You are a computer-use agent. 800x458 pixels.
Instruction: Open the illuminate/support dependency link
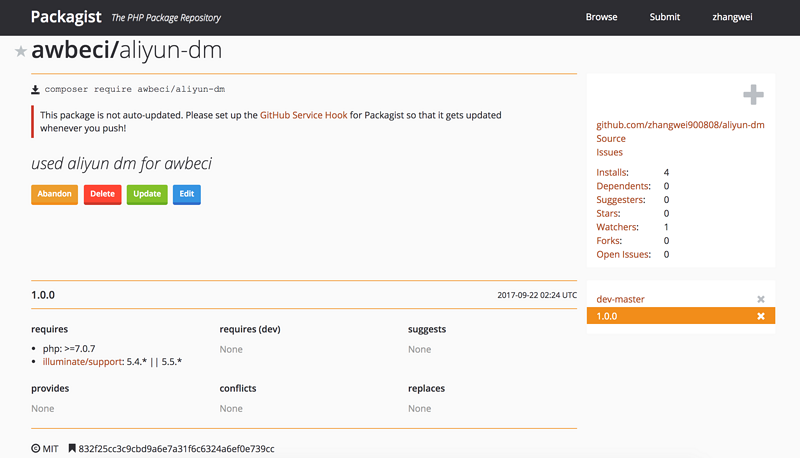[x=82, y=362]
